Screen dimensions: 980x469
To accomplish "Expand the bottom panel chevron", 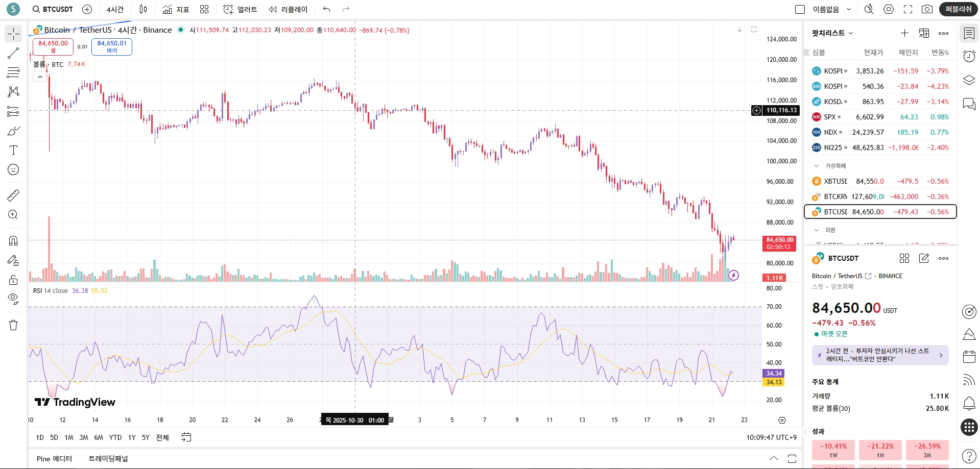I will pos(774,459).
